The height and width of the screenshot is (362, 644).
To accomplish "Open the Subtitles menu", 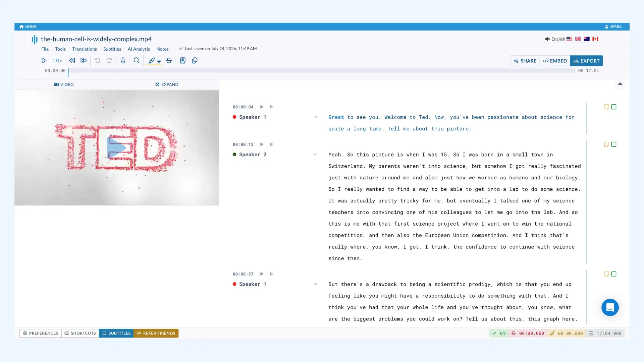I will click(x=112, y=49).
